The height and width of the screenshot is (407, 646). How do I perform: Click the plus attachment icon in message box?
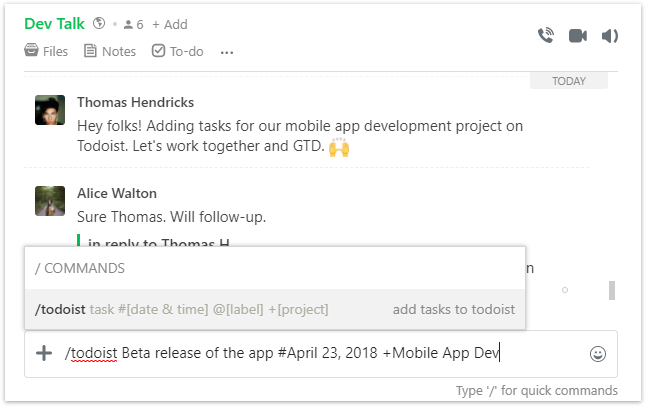tap(44, 353)
